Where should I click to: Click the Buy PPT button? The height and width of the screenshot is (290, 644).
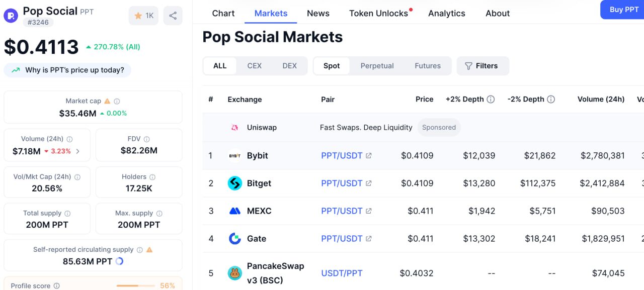(x=623, y=10)
